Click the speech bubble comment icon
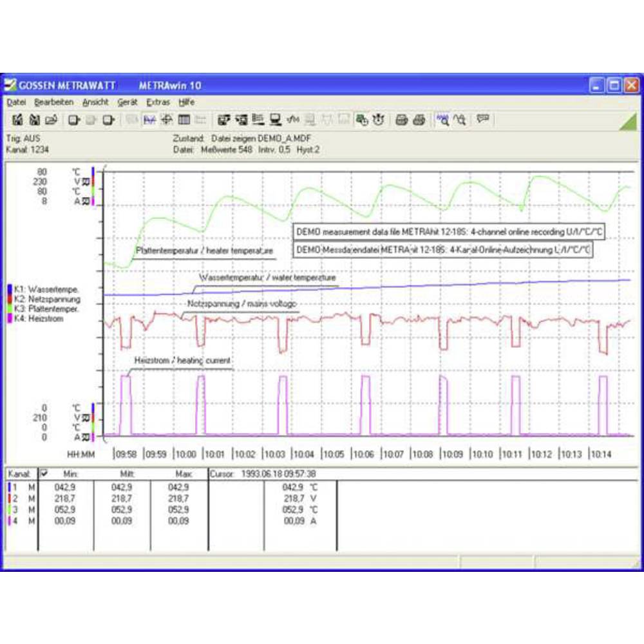Screen dimensions: 644x644 click(483, 120)
